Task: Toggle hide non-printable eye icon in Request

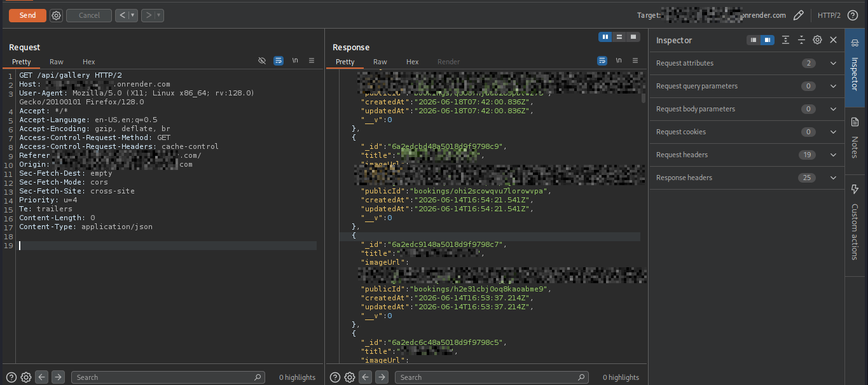Action: tap(262, 61)
